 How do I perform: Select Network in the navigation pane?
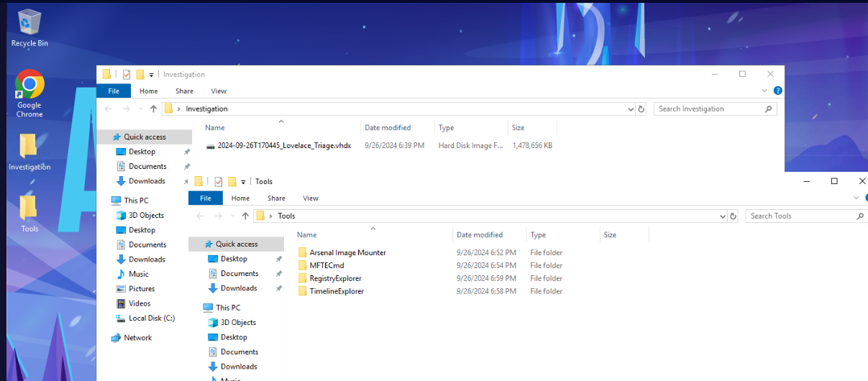[x=137, y=338]
